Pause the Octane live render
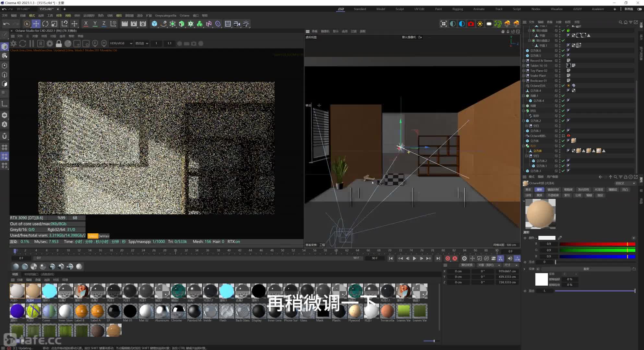Image resolution: width=644 pixels, height=350 pixels. [x=31, y=43]
